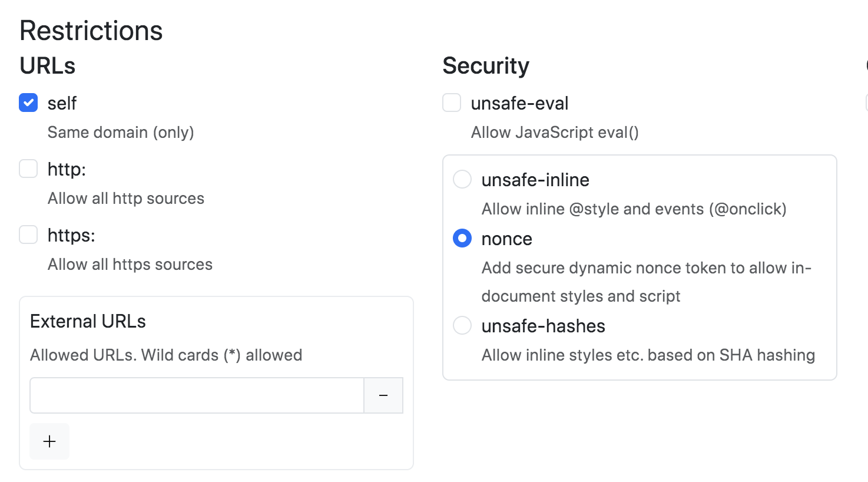The width and height of the screenshot is (868, 482).
Task: Click the Restrictions page heading
Action: click(91, 31)
